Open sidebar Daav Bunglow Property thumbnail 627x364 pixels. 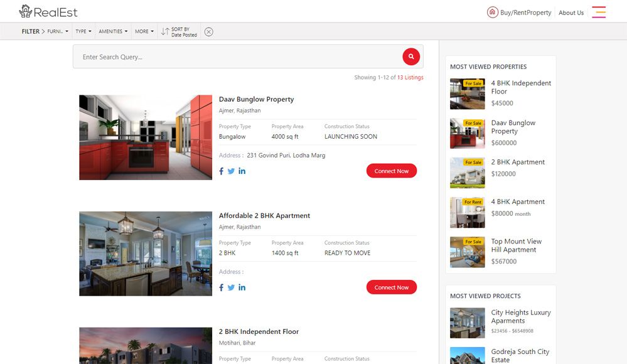(468, 134)
